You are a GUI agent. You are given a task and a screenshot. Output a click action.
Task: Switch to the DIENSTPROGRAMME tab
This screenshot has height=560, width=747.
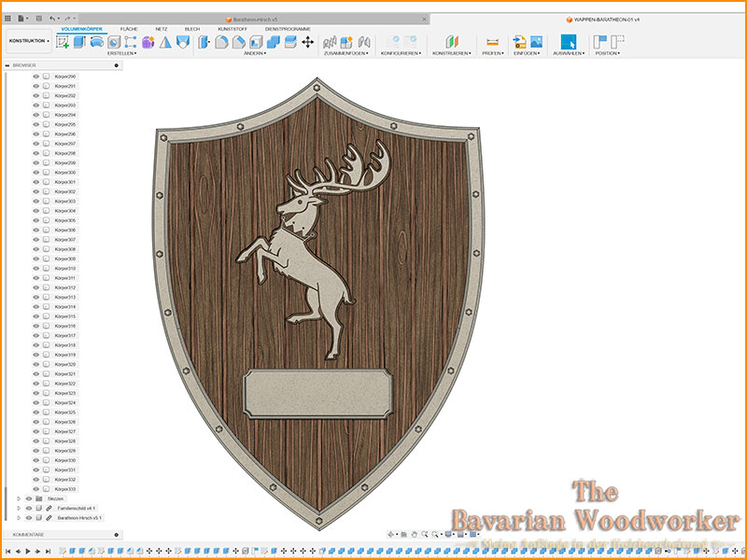pyautogui.click(x=288, y=29)
